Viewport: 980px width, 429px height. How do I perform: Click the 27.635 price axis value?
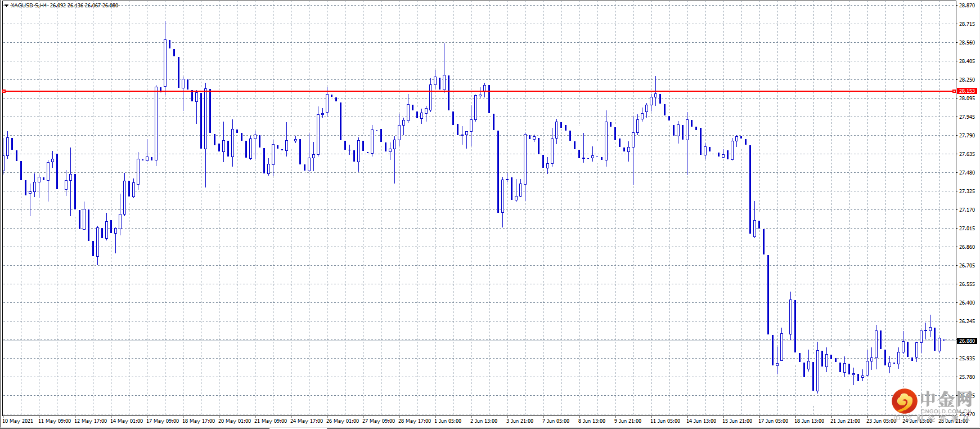point(967,154)
